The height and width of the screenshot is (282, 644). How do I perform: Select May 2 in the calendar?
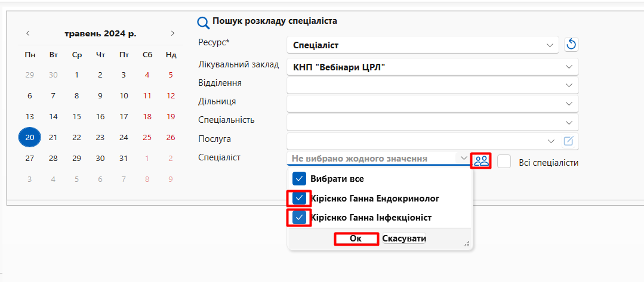(100, 75)
